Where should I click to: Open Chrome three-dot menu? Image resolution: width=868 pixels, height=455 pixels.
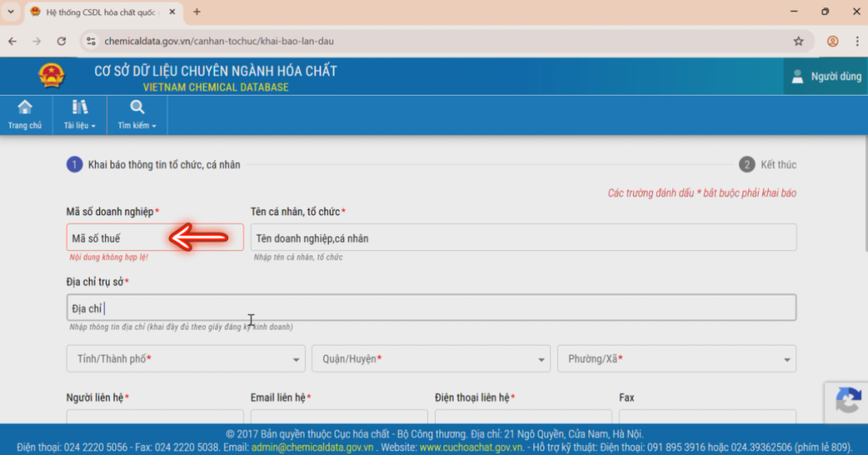pos(857,41)
